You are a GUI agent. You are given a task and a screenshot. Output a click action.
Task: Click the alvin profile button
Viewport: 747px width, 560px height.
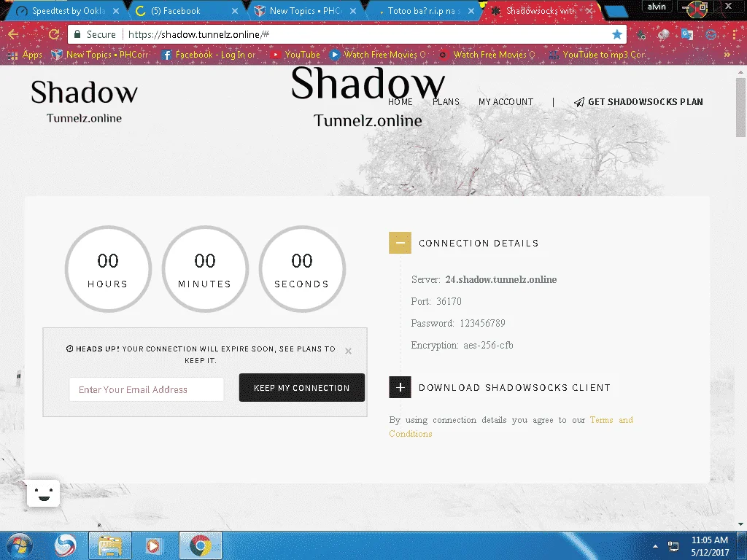click(x=657, y=7)
